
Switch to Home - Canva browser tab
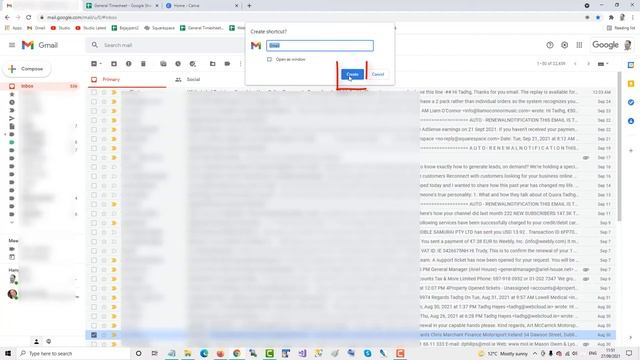click(x=202, y=6)
